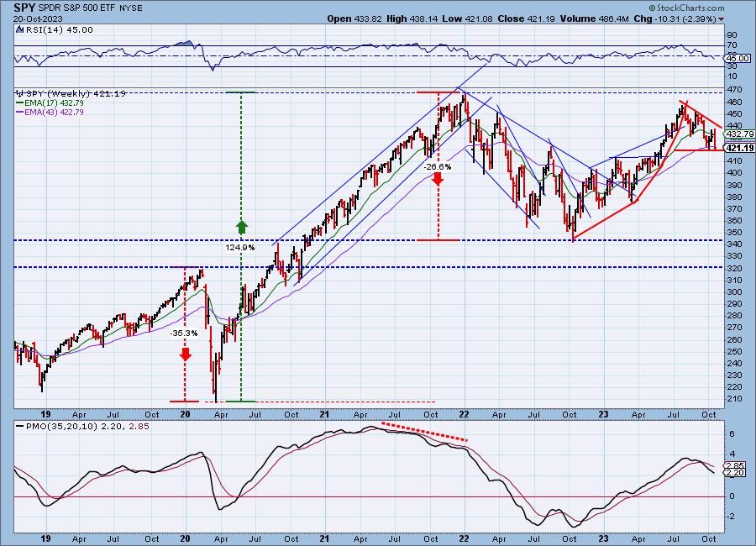
Task: Click the 470 price axis label
Action: tap(735, 90)
